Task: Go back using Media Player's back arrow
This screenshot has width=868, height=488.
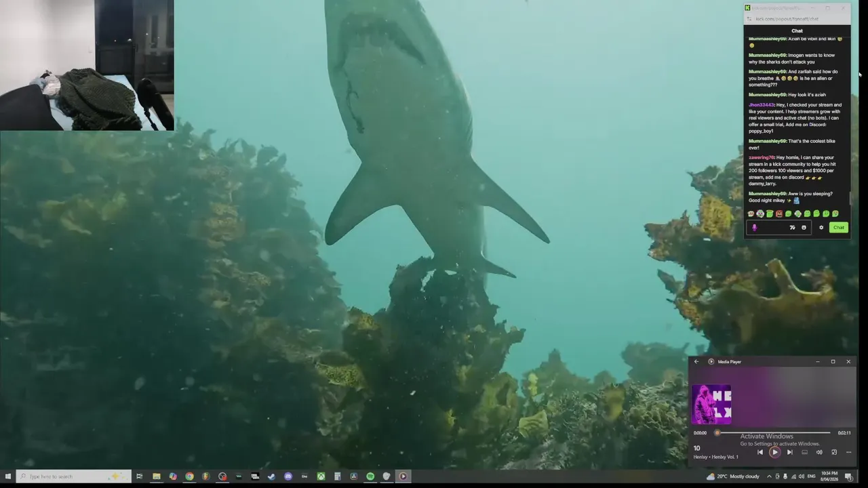Action: (x=696, y=362)
